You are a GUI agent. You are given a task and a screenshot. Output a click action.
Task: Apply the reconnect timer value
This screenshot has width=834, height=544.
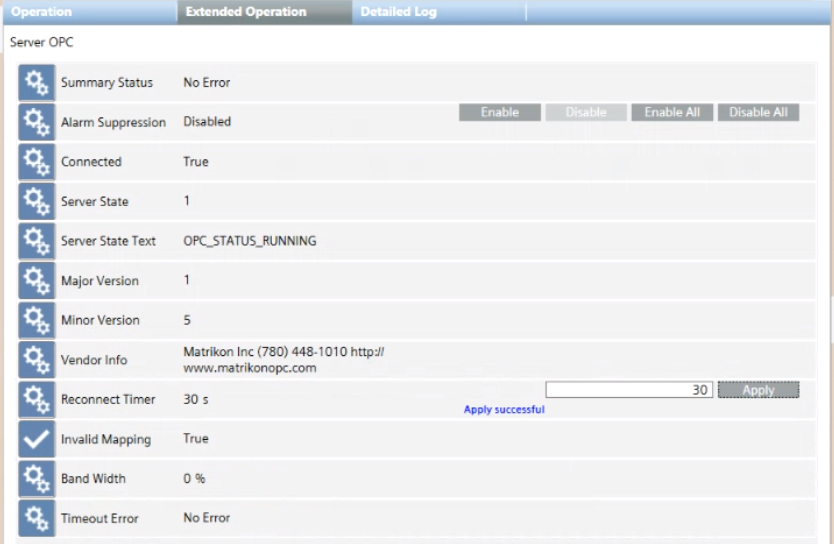758,390
